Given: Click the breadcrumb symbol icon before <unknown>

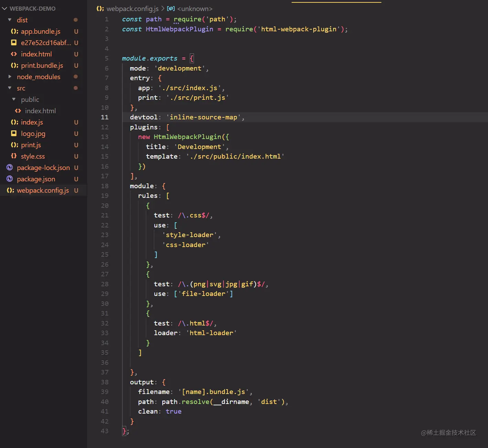Looking at the screenshot, I should pos(171,9).
